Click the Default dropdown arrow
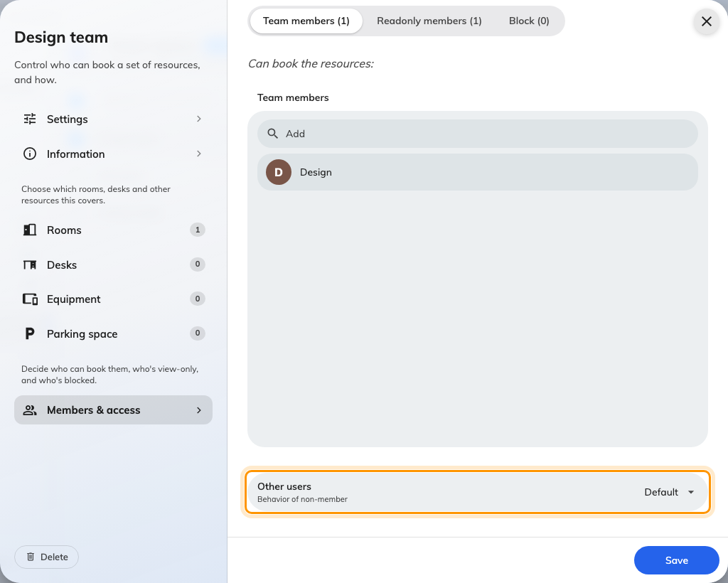728x583 pixels. (x=691, y=492)
